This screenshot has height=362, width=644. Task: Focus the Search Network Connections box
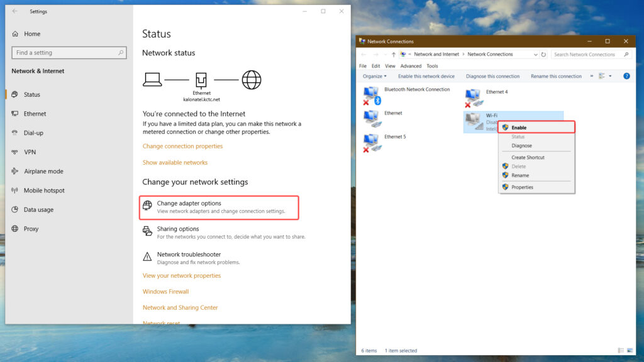click(x=591, y=55)
